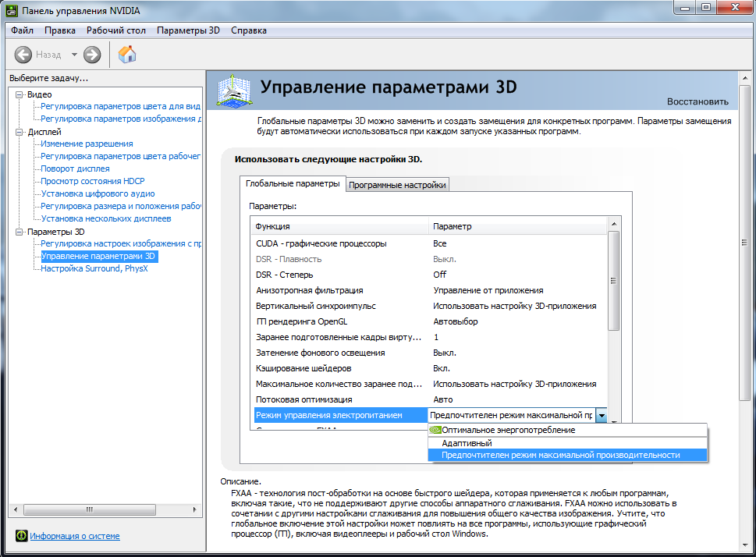Click the Функция column header
The image size is (756, 557).
click(x=339, y=226)
